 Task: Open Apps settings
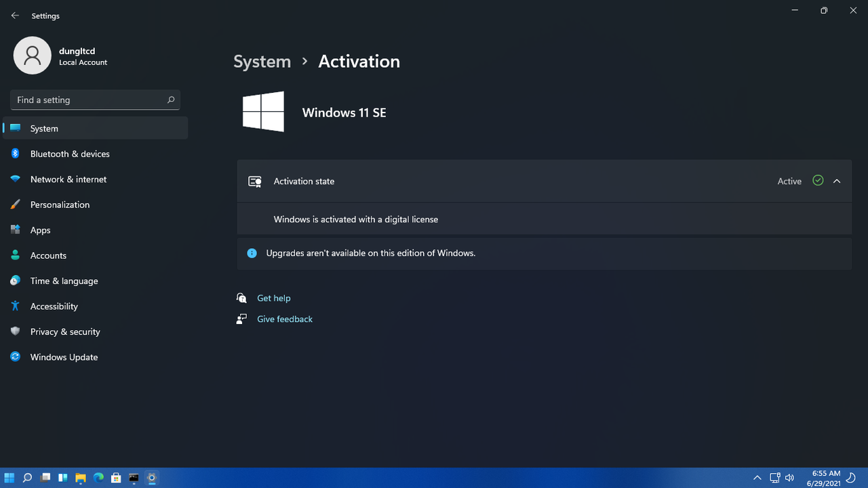pyautogui.click(x=96, y=230)
